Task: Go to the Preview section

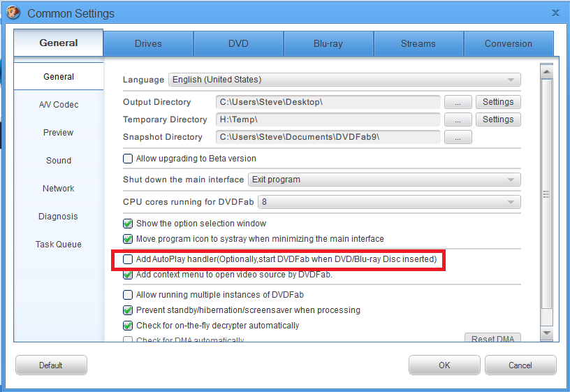Action: pyautogui.click(x=59, y=133)
